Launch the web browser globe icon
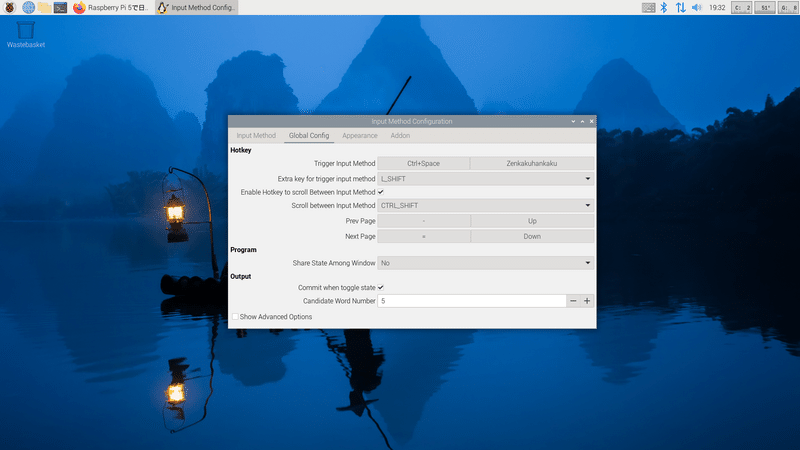Viewport: 800px width, 450px height. 29,7
